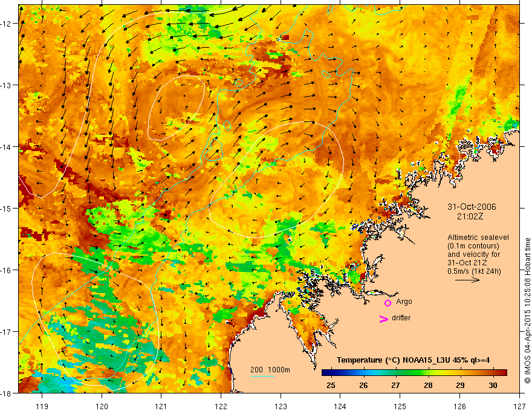This screenshot has width=532, height=411.
Task: Click latitude axis label -16
Action: (x=6, y=270)
